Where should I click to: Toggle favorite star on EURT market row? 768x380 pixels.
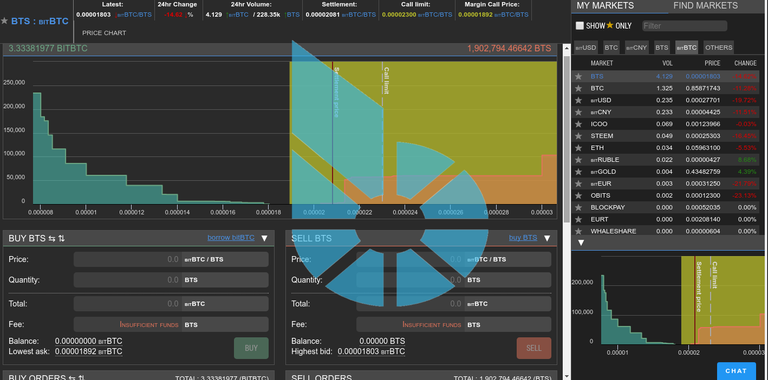point(578,219)
